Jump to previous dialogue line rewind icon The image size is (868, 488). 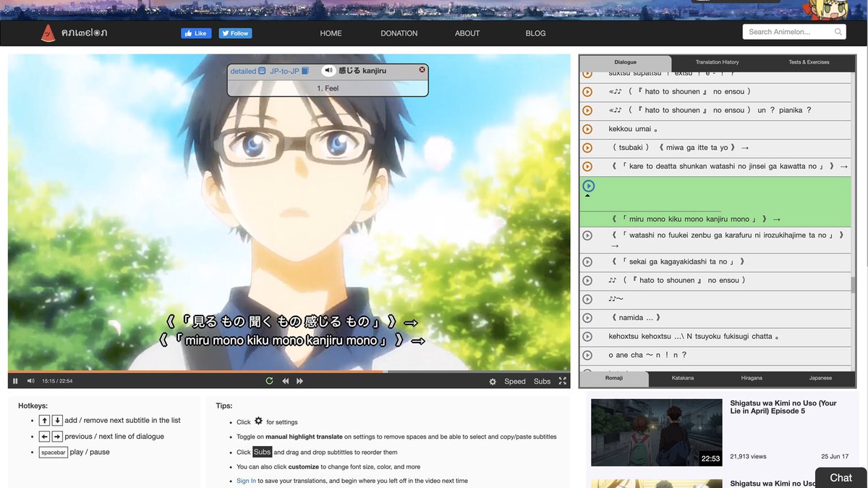[286, 382]
